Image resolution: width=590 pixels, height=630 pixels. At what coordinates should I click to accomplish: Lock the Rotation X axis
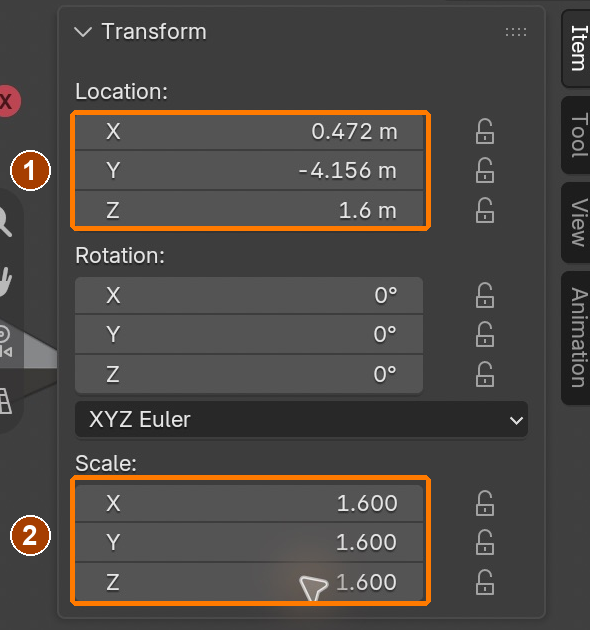tap(485, 295)
